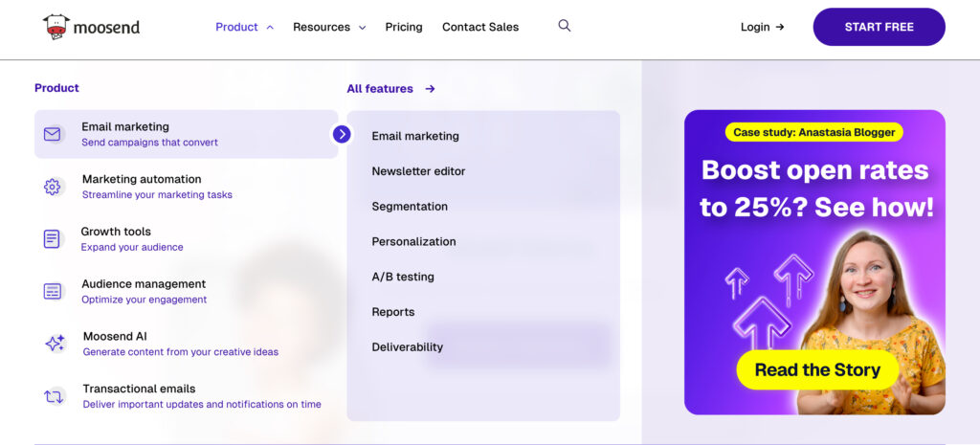The width and height of the screenshot is (980, 445).
Task: Open Deliverability feature
Action: tap(408, 346)
